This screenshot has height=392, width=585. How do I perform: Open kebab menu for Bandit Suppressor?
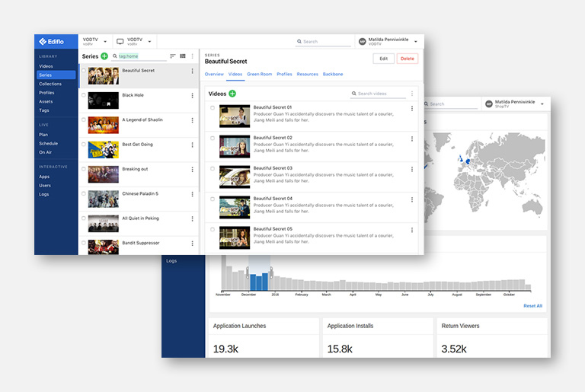(193, 243)
